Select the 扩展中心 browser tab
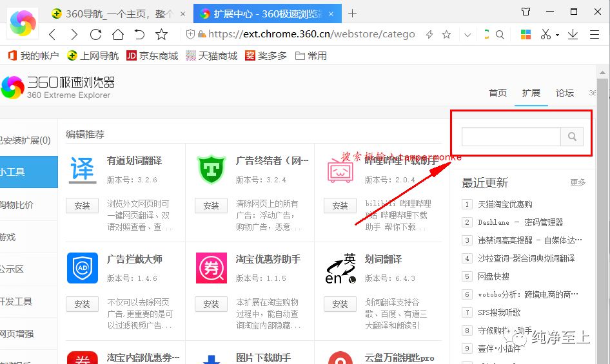The width and height of the screenshot is (610, 364). 267,14
